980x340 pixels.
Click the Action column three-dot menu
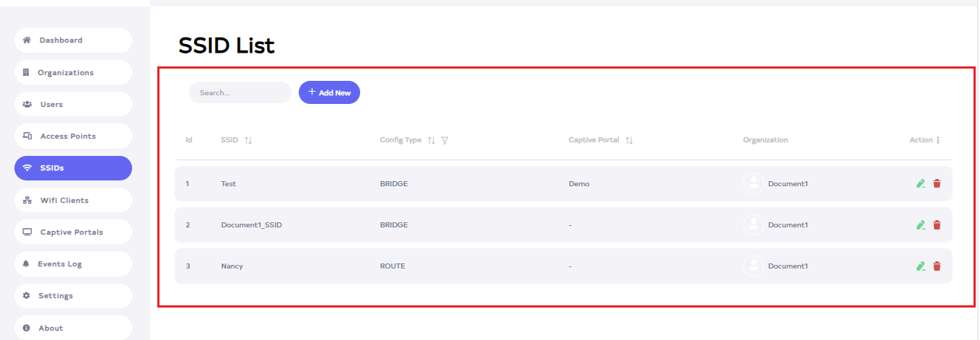tap(938, 140)
